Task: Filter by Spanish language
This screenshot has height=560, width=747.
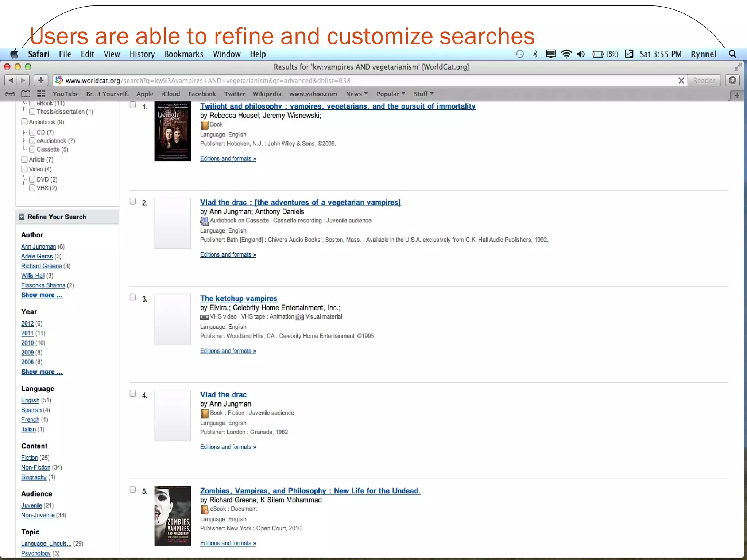Action: [x=31, y=410]
